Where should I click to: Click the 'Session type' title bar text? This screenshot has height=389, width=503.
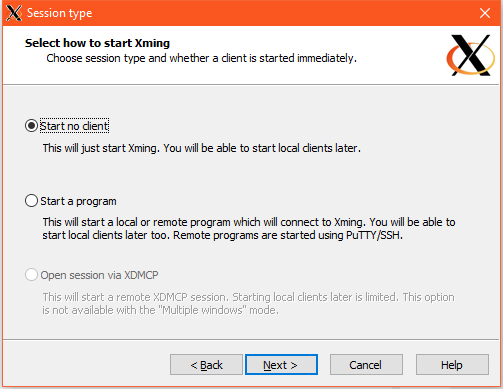(x=59, y=13)
